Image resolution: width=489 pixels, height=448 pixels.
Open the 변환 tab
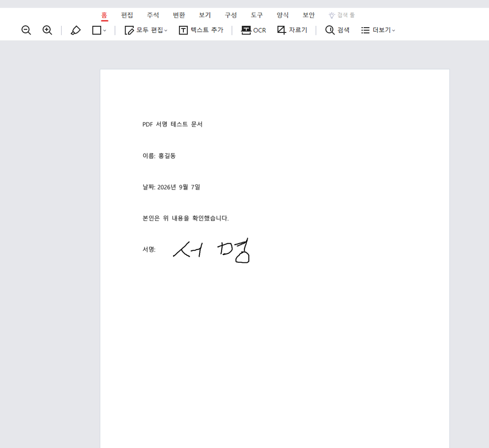(179, 15)
